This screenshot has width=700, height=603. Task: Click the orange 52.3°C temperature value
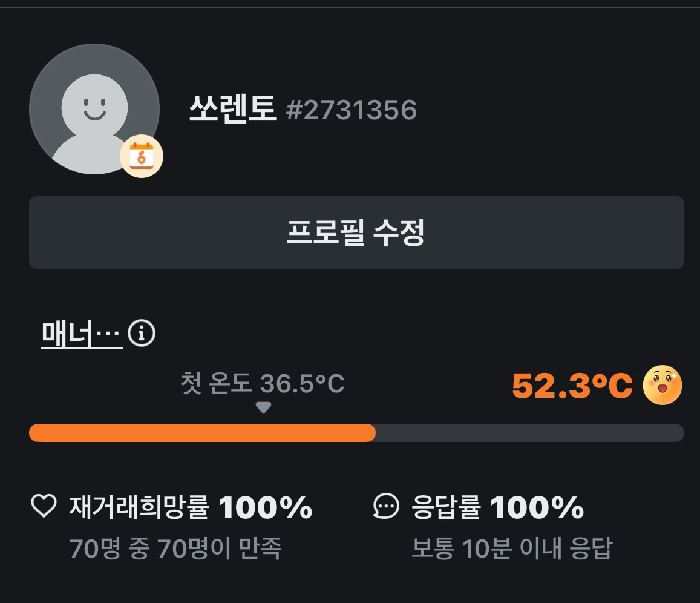pos(572,386)
